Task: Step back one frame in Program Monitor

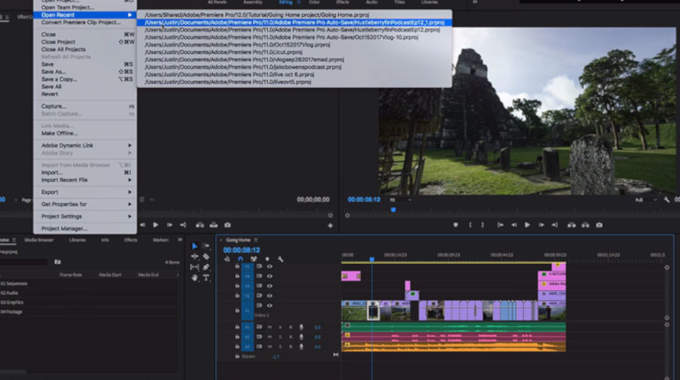Action: (514, 225)
